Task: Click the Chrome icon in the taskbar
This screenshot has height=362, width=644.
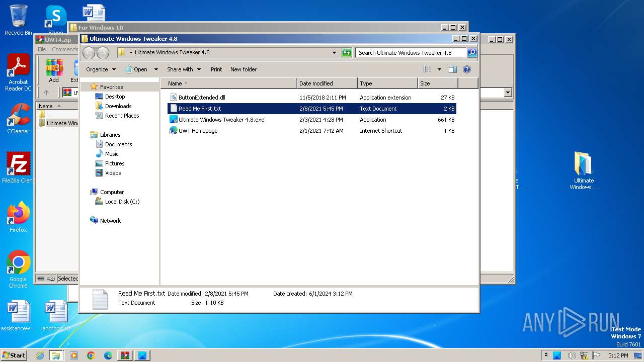Action: pos(91,355)
